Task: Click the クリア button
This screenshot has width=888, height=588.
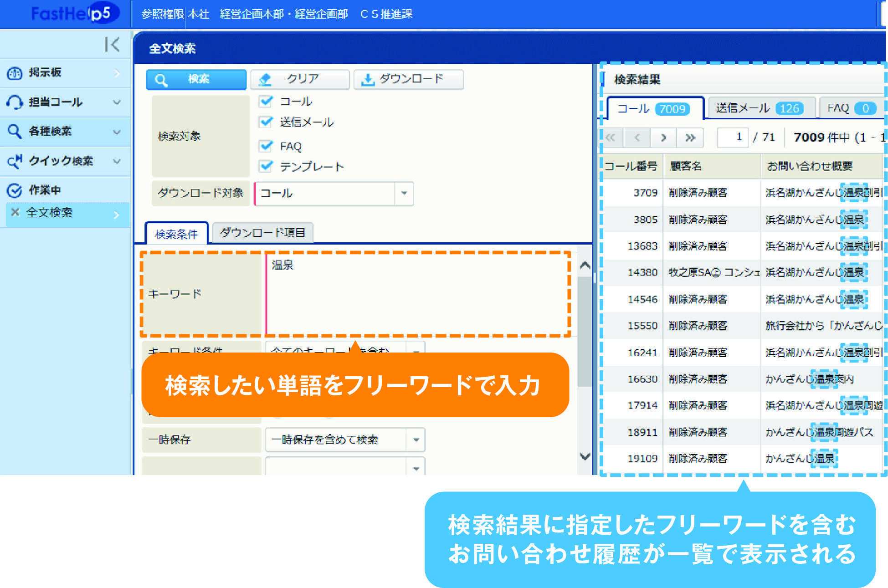Action: coord(300,79)
